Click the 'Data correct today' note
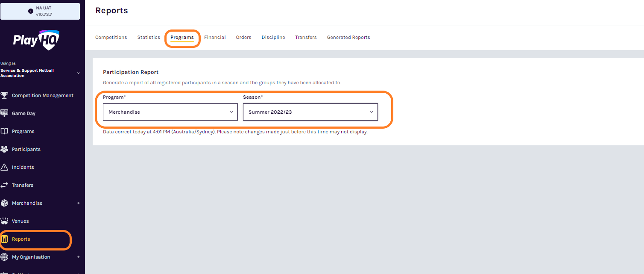This screenshot has width=644, height=274. click(235, 132)
